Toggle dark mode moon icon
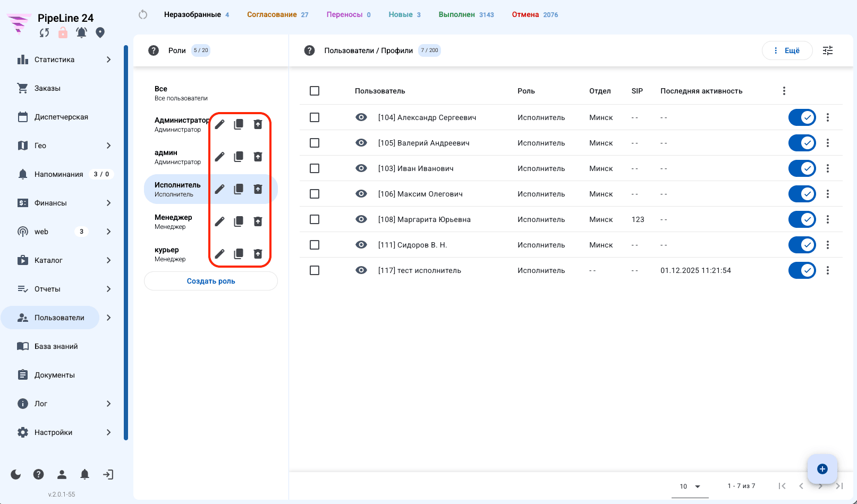 point(16,474)
